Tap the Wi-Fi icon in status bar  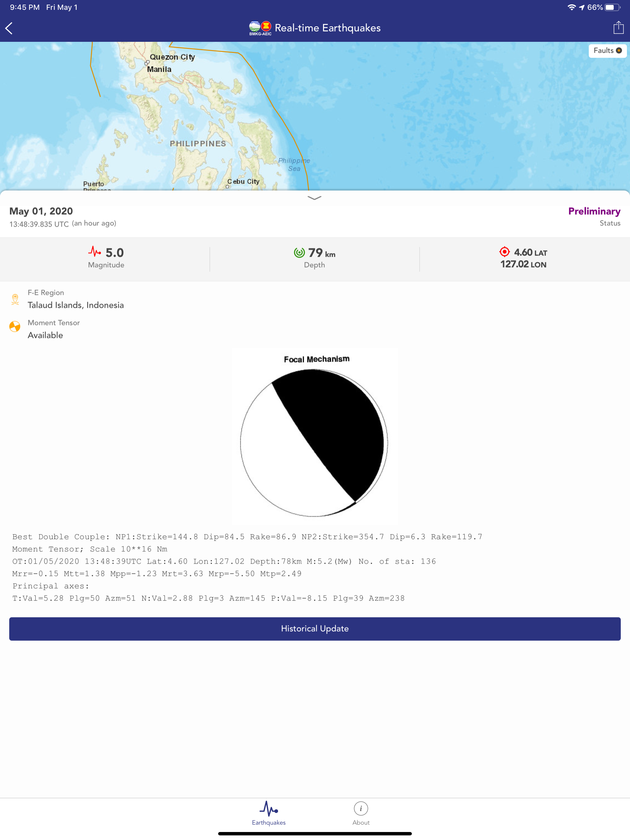coord(572,7)
